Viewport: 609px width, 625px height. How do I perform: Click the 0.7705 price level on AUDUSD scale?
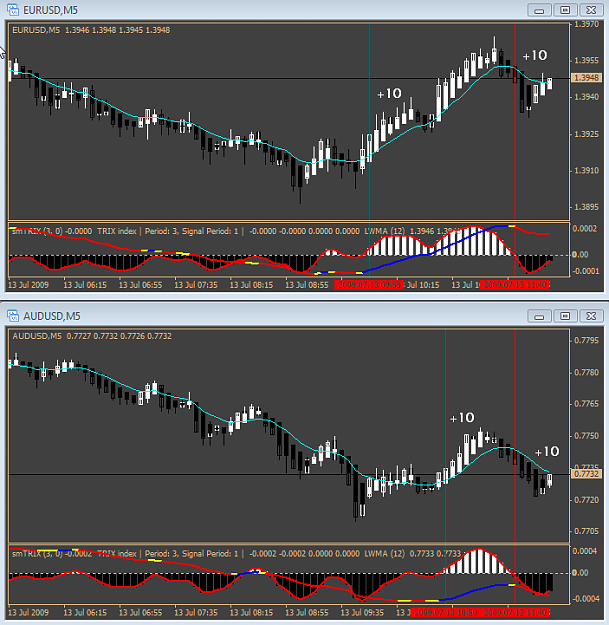click(586, 531)
